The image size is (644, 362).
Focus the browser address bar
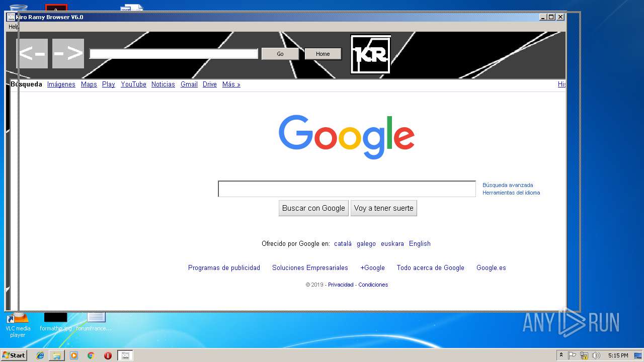tap(174, 54)
